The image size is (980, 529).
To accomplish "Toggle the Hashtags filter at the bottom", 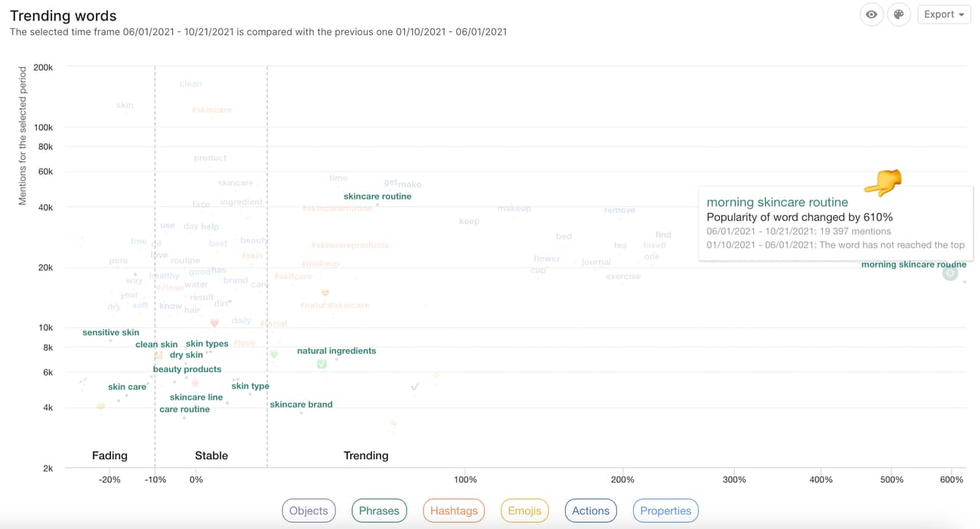I will pyautogui.click(x=454, y=511).
